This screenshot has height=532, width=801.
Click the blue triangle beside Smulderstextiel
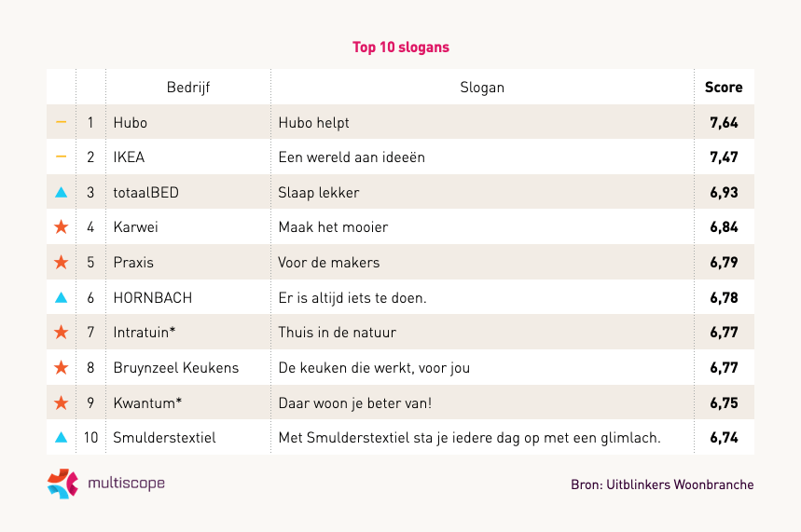[x=62, y=437]
